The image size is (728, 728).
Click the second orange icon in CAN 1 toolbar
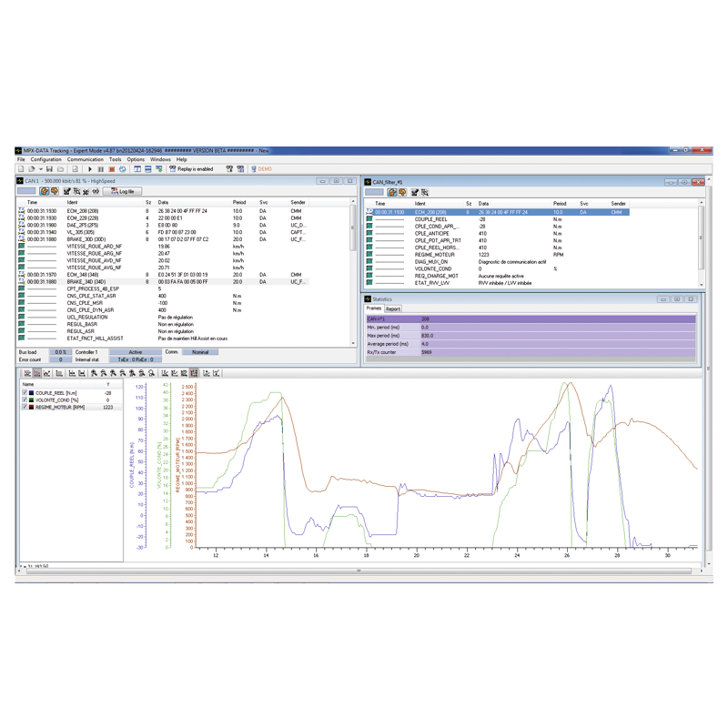click(55, 191)
